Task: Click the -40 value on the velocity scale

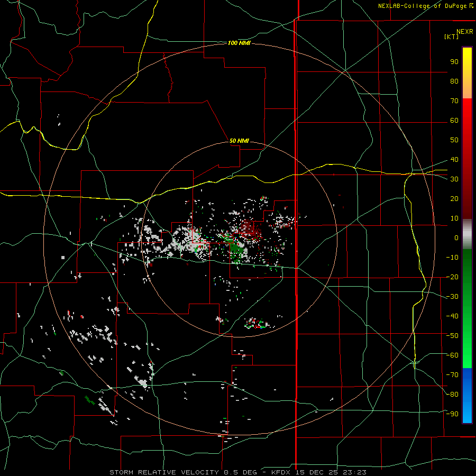Action: click(x=452, y=316)
